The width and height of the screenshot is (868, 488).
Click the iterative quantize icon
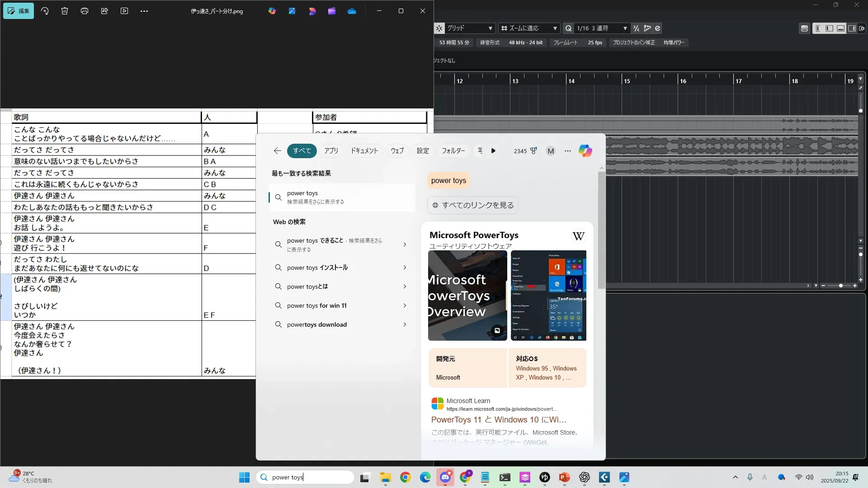636,28
